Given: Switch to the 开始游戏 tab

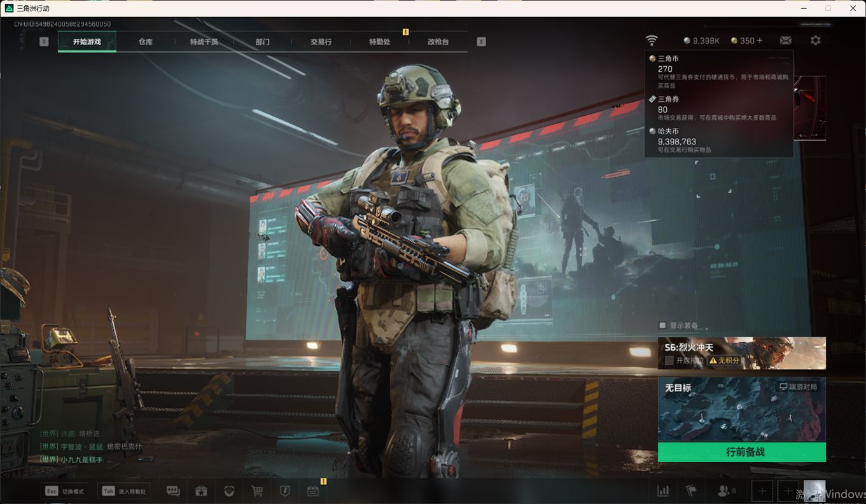Looking at the screenshot, I should pos(87,42).
